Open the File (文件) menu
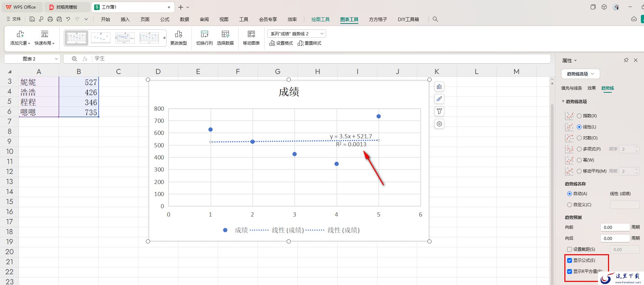 tap(14, 19)
